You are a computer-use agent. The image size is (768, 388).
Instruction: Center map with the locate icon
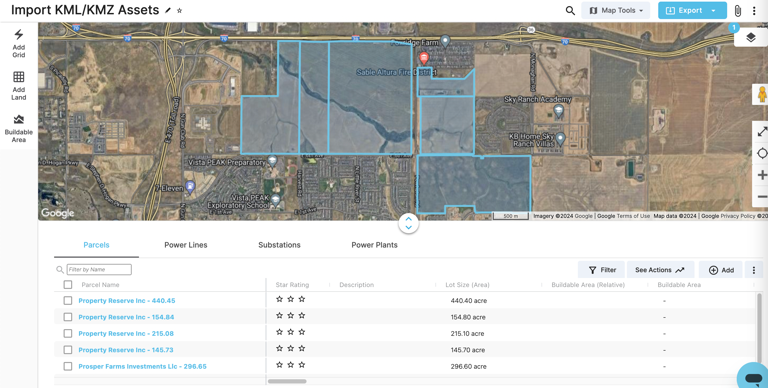(762, 153)
